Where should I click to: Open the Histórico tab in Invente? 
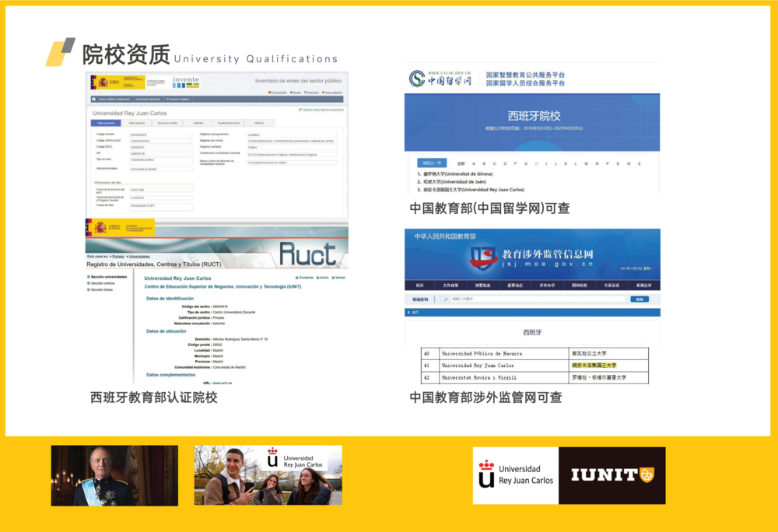(260, 123)
